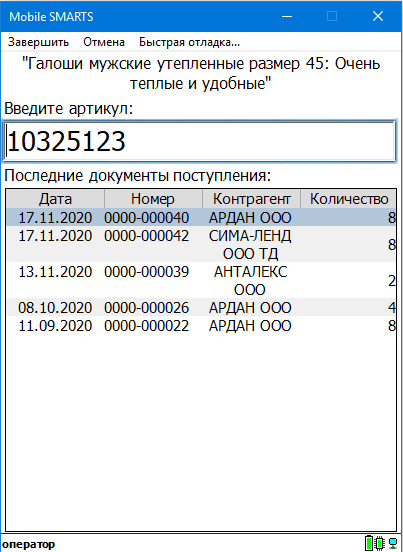The image size is (403, 552).
Task: Click the product title text about Галоши
Action: coord(201,74)
